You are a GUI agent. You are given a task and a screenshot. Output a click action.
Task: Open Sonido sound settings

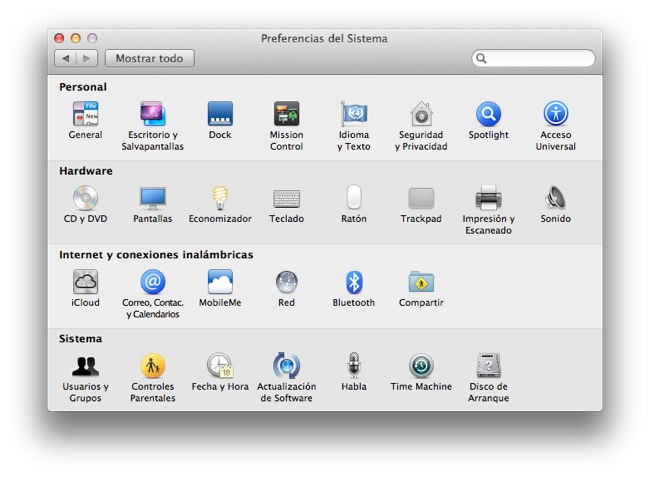(x=555, y=198)
